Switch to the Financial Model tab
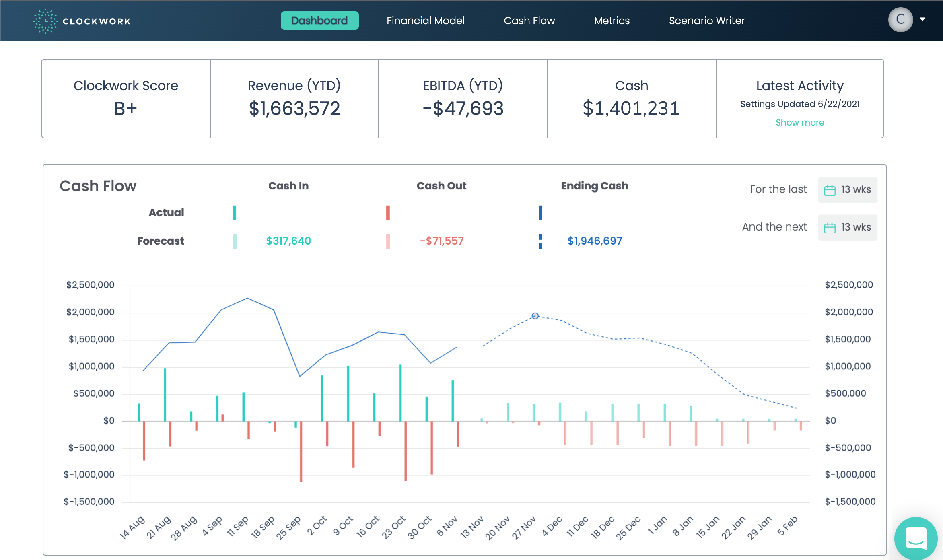The height and width of the screenshot is (560, 943). pos(425,21)
